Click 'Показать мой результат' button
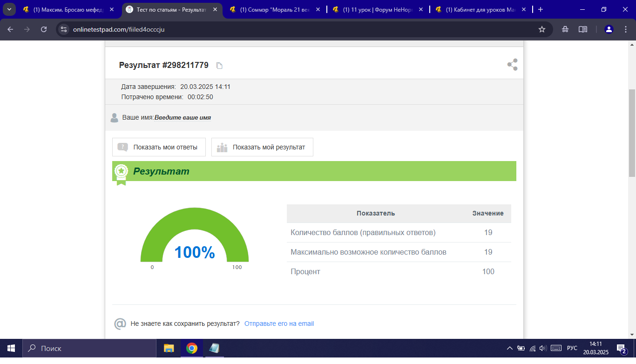This screenshot has width=636, height=364. (262, 147)
